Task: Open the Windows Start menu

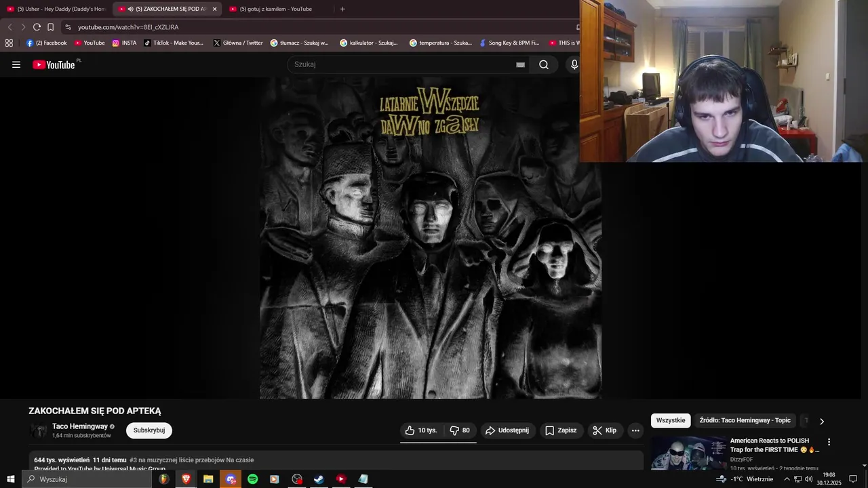Action: pyautogui.click(x=10, y=479)
